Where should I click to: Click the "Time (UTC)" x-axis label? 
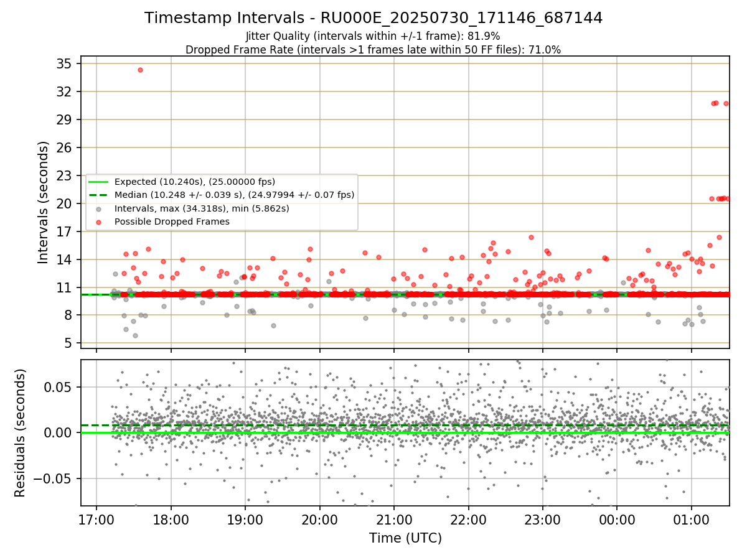(x=405, y=538)
